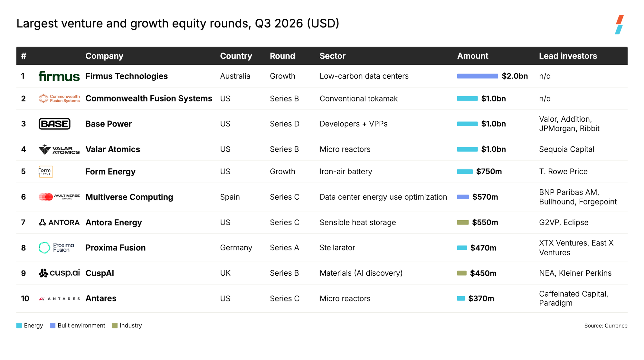Click the cusp.ai logo

(x=59, y=273)
